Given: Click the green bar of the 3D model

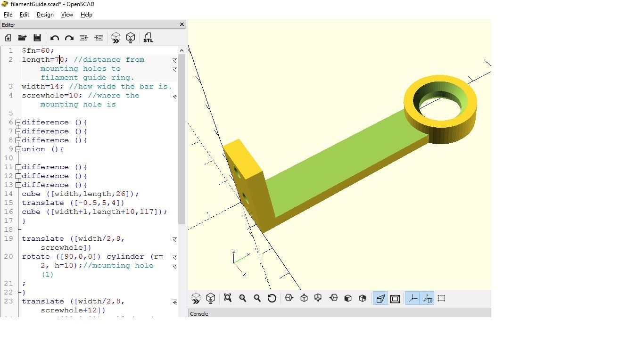Looking at the screenshot, I should pyautogui.click(x=347, y=163).
